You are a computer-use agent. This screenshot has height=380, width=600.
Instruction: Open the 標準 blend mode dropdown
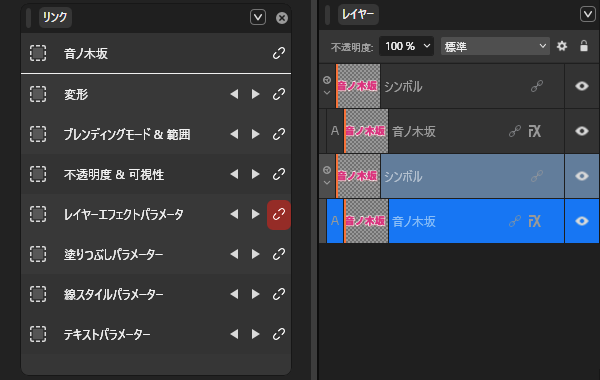(495, 46)
